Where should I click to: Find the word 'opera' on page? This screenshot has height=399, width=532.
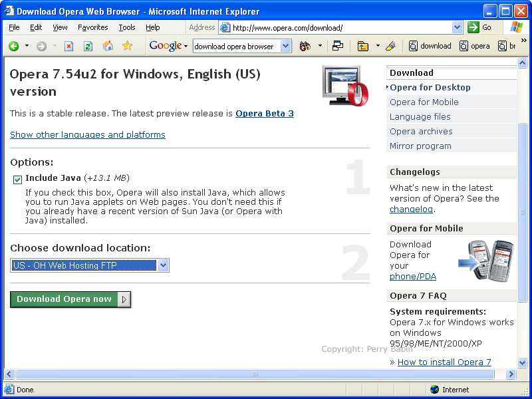click(x=475, y=46)
